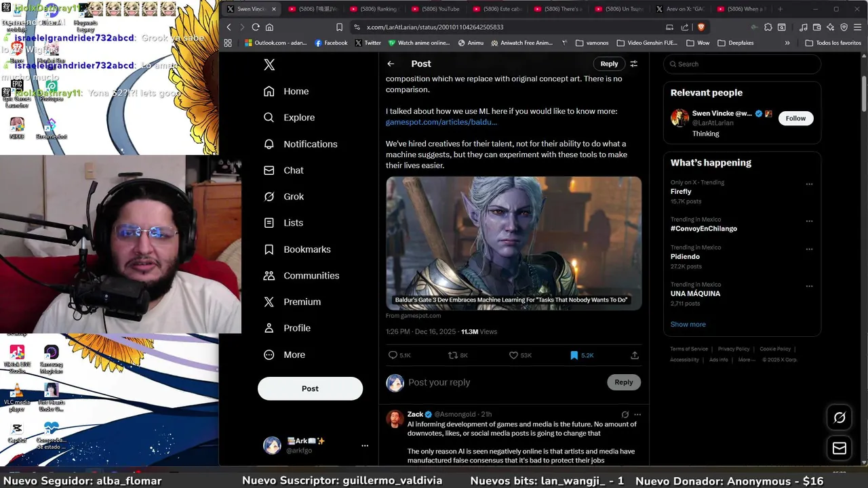Open Explore from the sidebar
Image resolution: width=868 pixels, height=488 pixels.
coord(290,117)
